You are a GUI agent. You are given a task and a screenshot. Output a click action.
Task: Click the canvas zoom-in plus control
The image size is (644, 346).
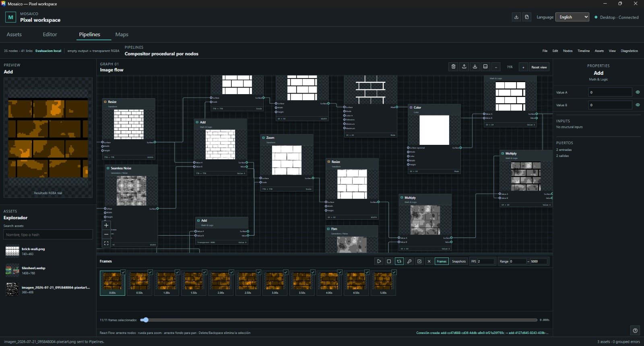tap(106, 225)
